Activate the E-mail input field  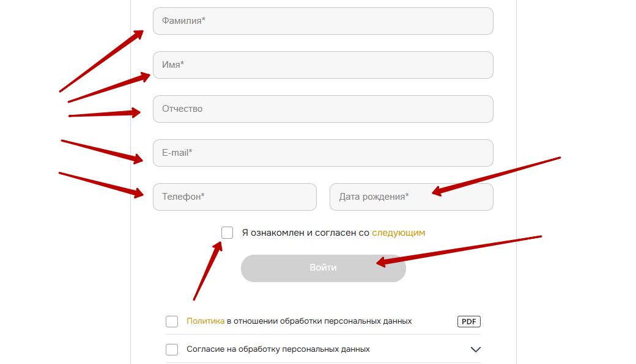(323, 153)
